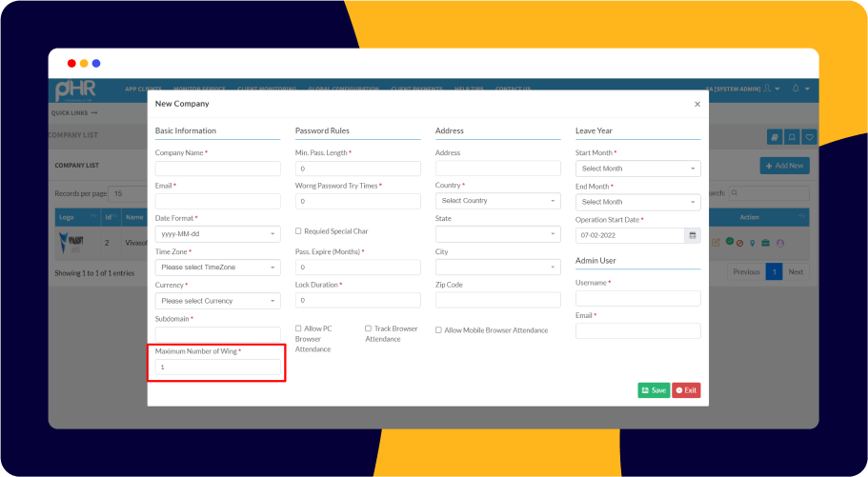Viewport: 868px width, 477px height.
Task: Check Allow Mobile Browser Attendance
Action: 438,329
